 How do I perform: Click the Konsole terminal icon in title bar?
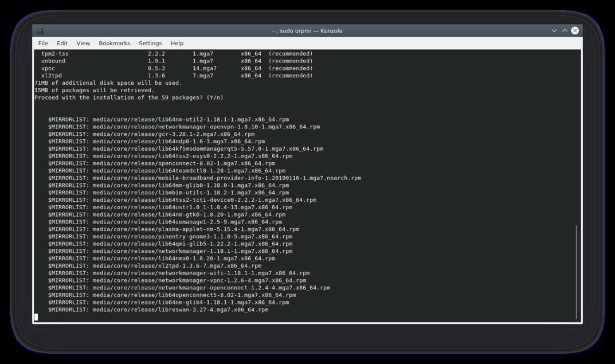pos(40,30)
